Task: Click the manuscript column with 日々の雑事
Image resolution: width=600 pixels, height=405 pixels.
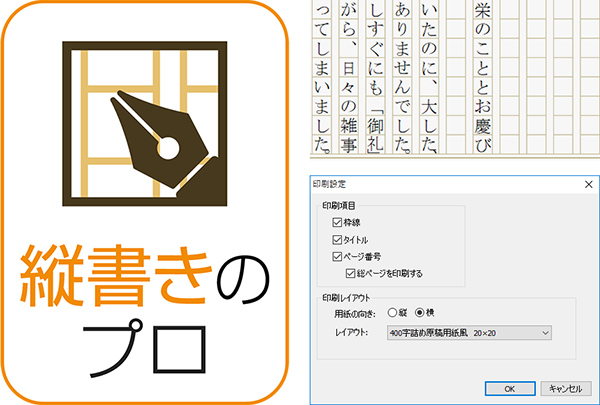Action: (x=349, y=77)
